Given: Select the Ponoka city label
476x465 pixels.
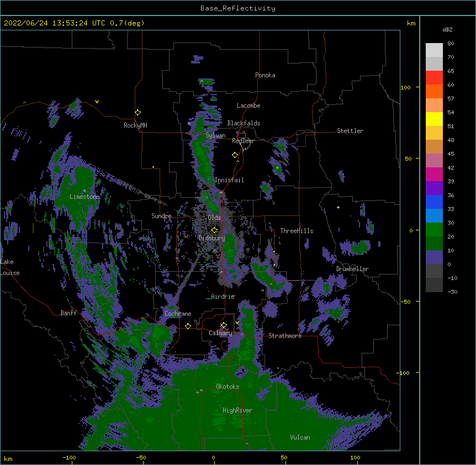Looking at the screenshot, I should [265, 75].
